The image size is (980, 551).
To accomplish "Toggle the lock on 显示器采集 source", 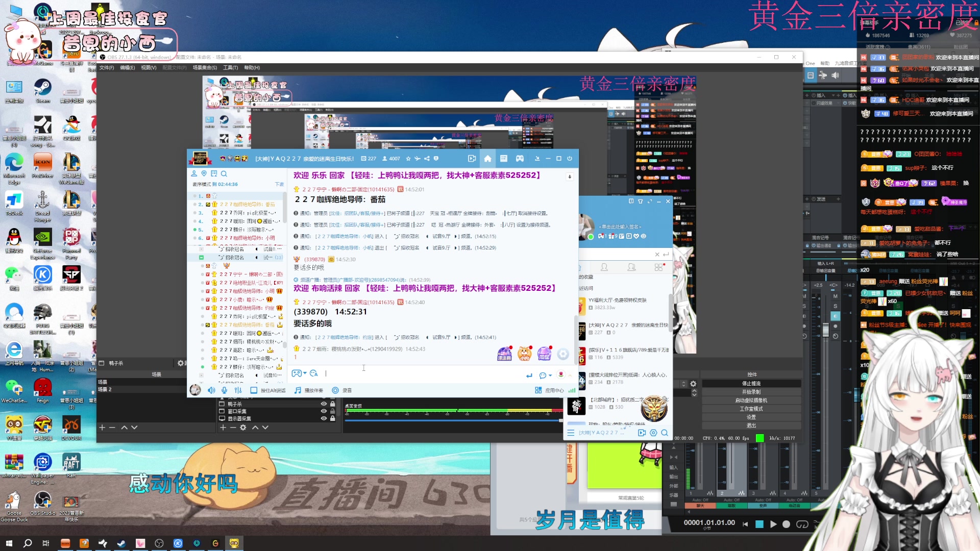I will pyautogui.click(x=333, y=418).
